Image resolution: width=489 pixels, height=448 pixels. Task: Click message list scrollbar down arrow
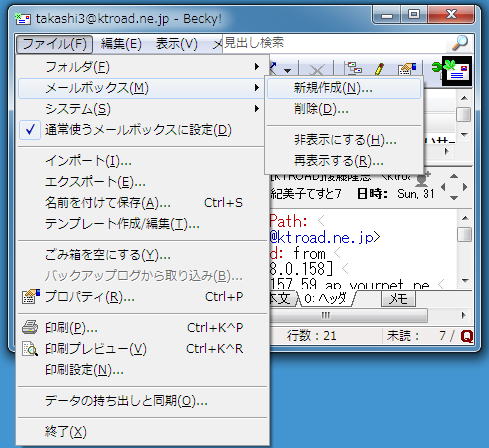point(464,134)
